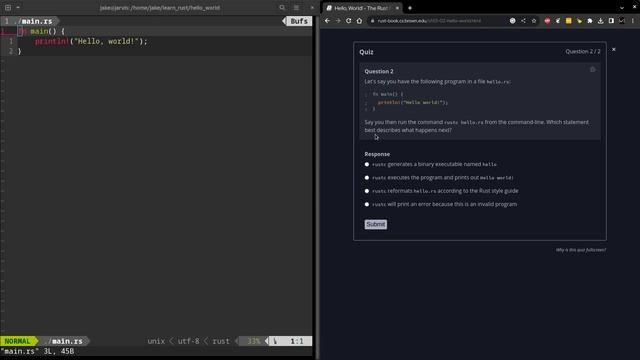
Task: Select 'generates a binary executable named hello' option
Action: (x=367, y=164)
